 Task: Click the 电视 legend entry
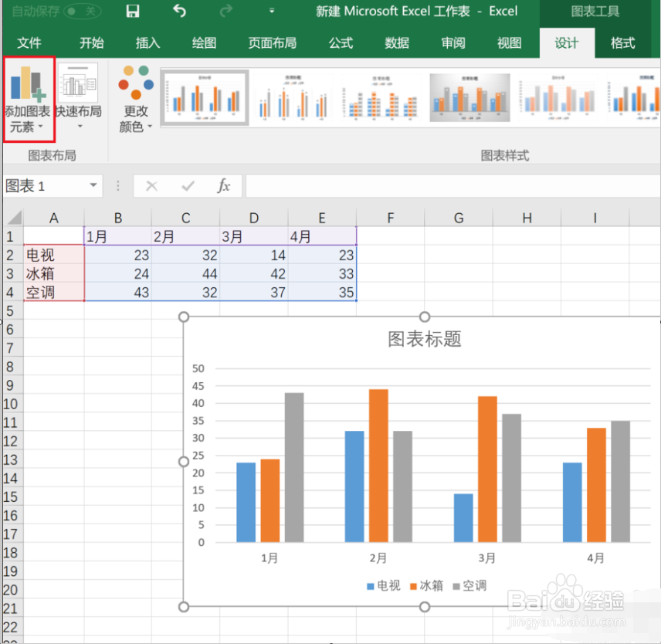click(384, 585)
